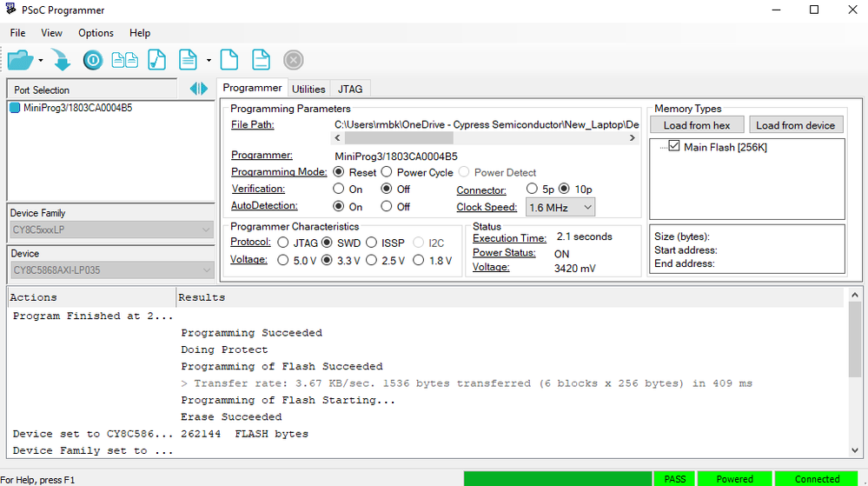Switch to the JTAG tab
The image size is (868, 486).
pyautogui.click(x=350, y=89)
